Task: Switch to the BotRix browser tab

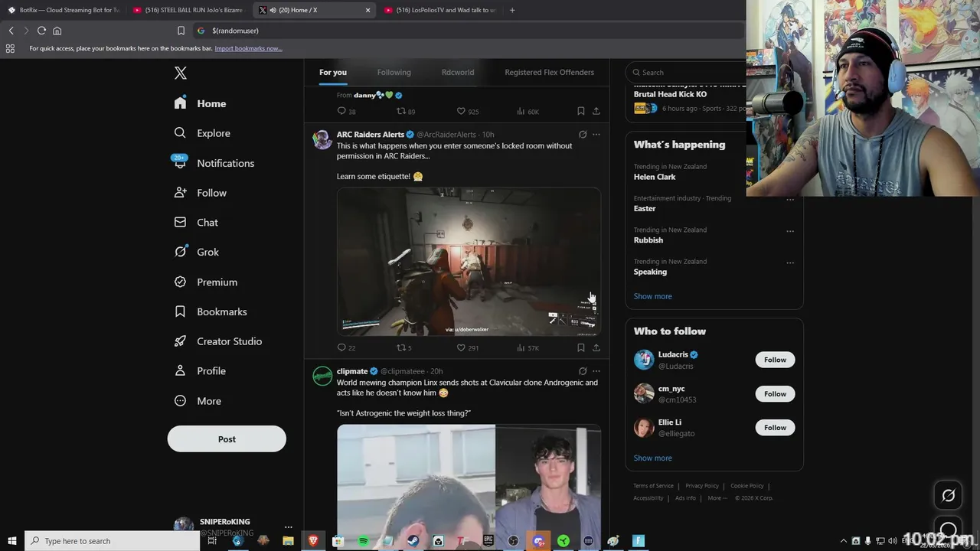Action: [64, 10]
